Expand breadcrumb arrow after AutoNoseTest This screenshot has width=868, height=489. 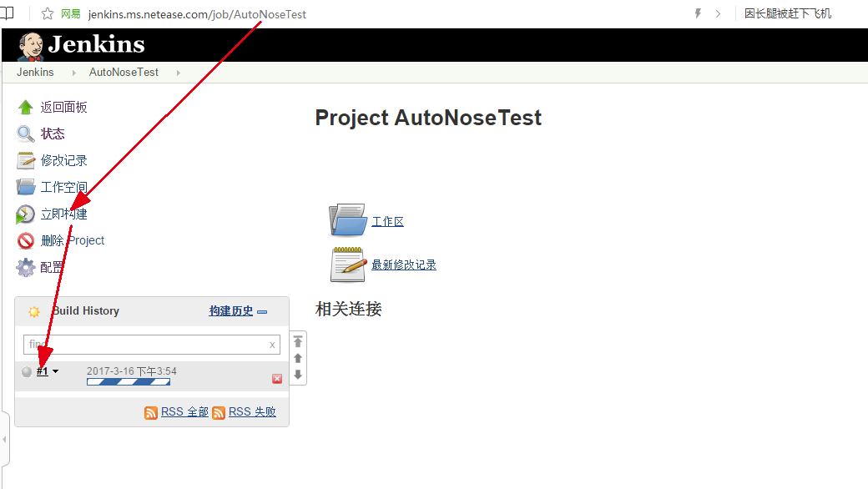(179, 73)
